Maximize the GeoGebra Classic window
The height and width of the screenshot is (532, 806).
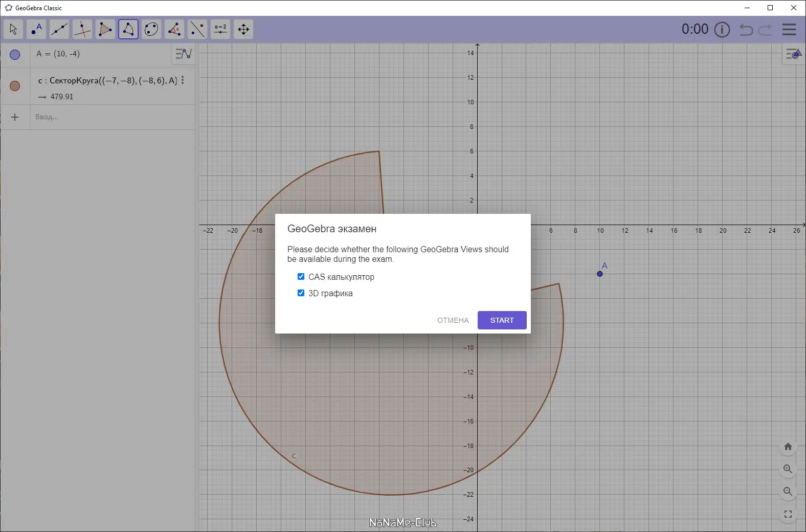pyautogui.click(x=770, y=8)
